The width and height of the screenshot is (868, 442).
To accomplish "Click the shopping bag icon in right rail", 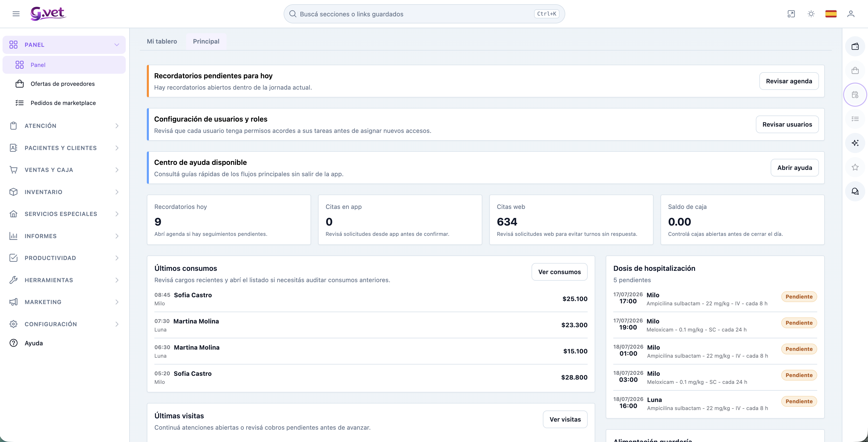I will 855,70.
